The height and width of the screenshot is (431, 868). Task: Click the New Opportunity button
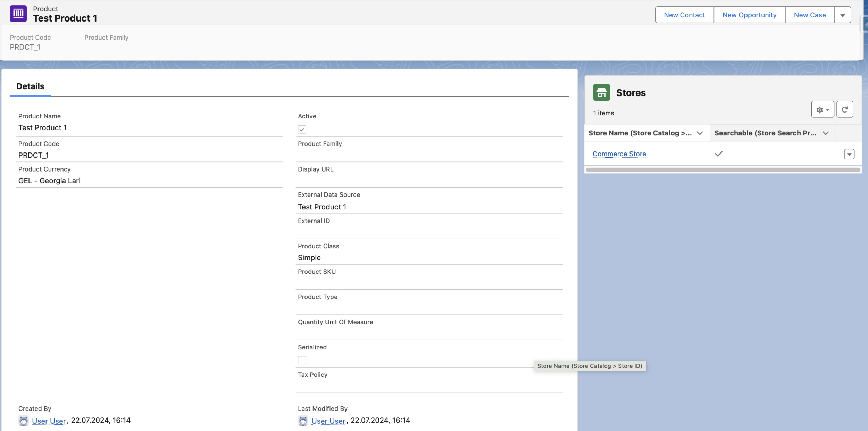click(x=749, y=14)
